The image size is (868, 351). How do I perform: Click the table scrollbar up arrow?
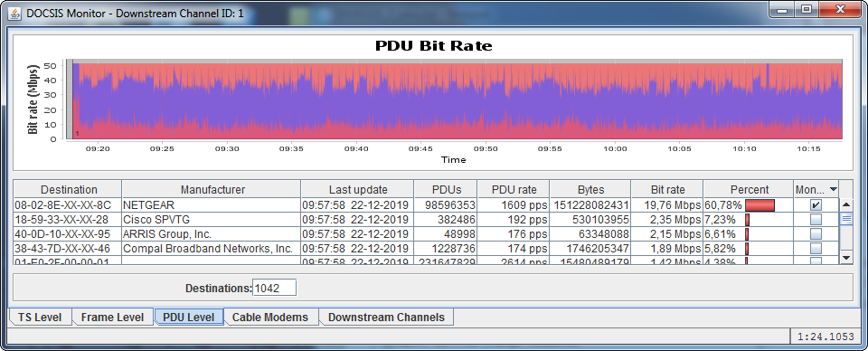846,204
